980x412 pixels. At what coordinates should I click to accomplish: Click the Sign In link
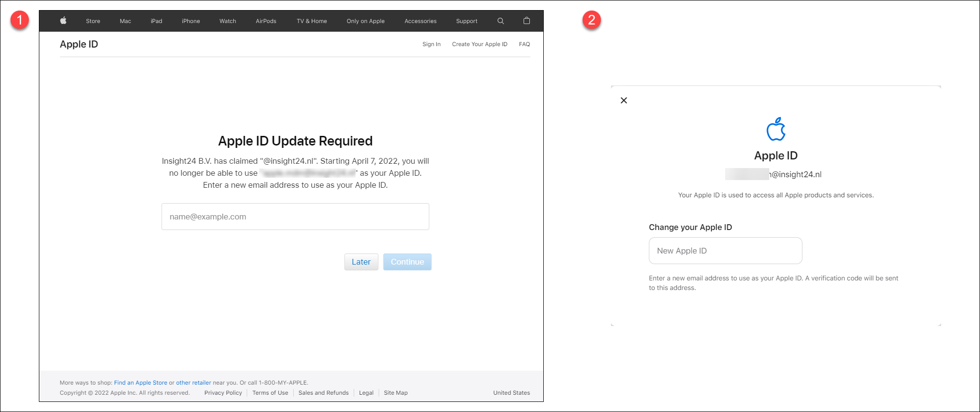[x=431, y=44]
